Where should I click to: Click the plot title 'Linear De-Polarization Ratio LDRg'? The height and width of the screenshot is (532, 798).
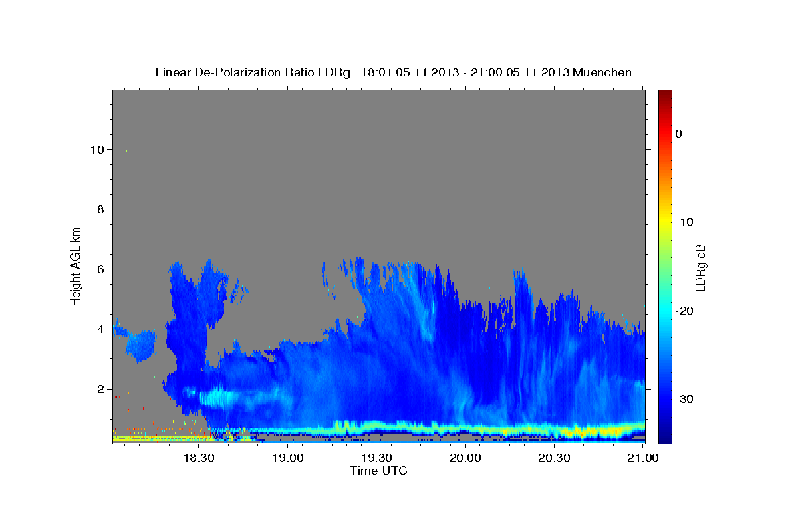click(x=252, y=72)
